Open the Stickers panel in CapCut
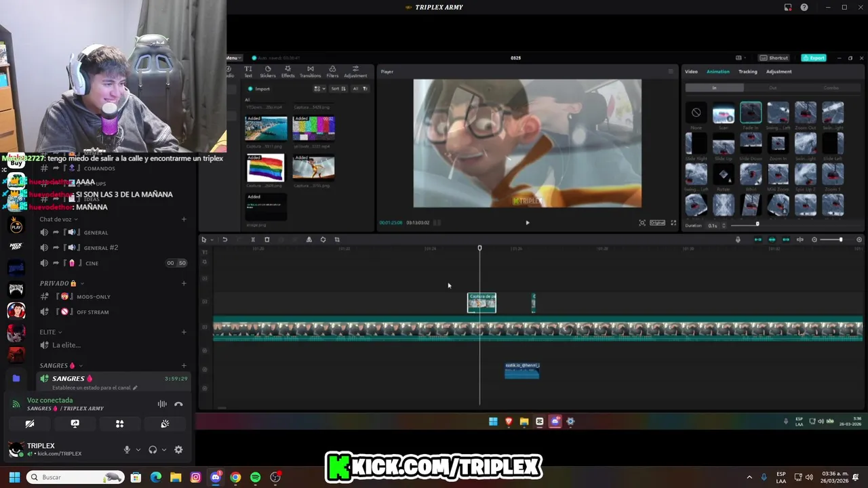This screenshot has height=488, width=868. [x=268, y=71]
